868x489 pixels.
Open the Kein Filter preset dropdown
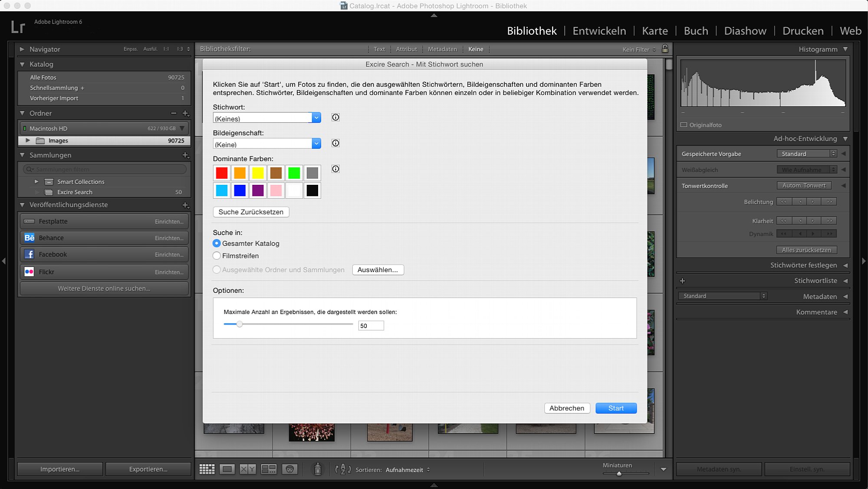[x=639, y=49]
